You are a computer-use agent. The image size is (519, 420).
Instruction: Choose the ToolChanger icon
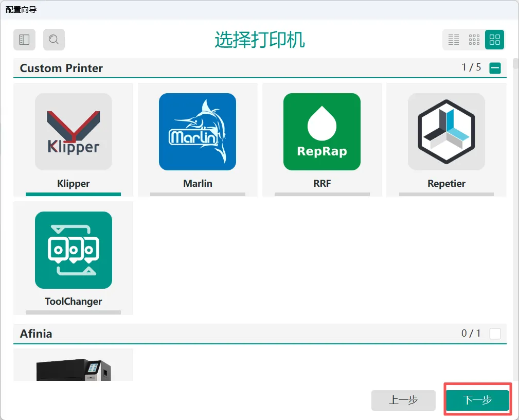(x=74, y=250)
